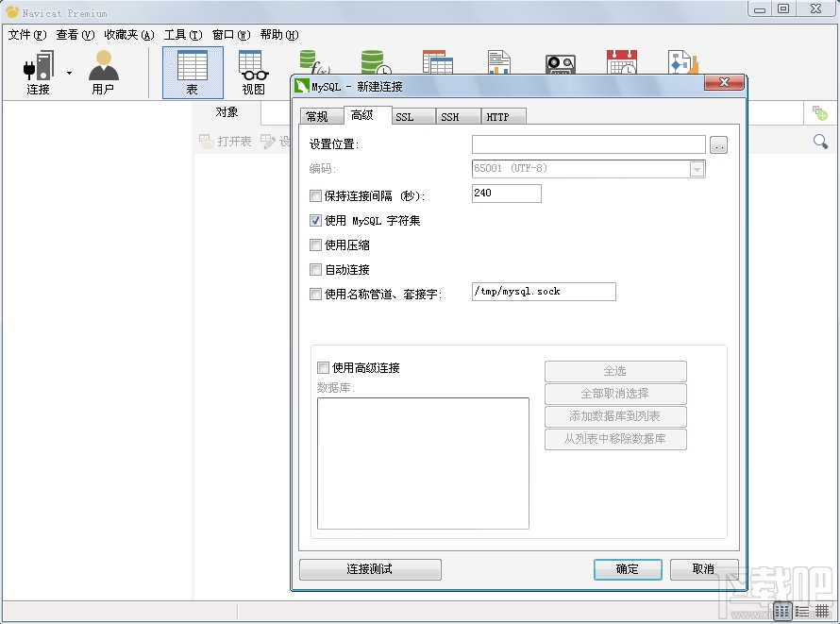Switch to grid view icon in status bar

point(782,611)
